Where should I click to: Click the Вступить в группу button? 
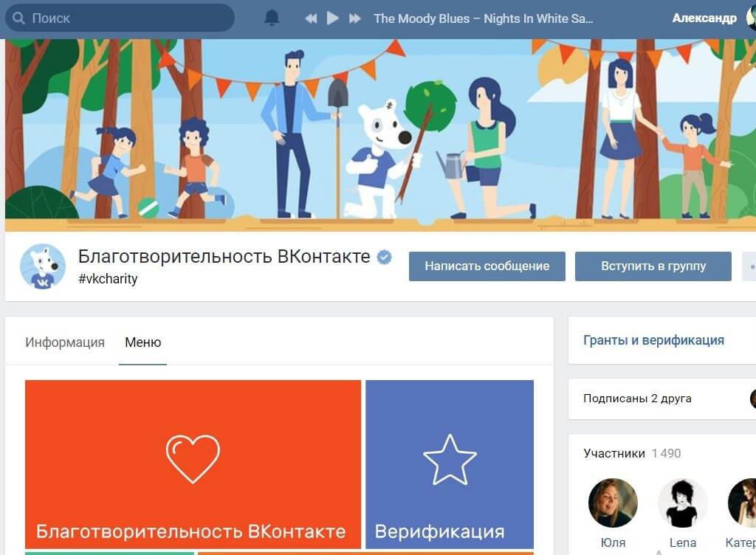(x=653, y=266)
